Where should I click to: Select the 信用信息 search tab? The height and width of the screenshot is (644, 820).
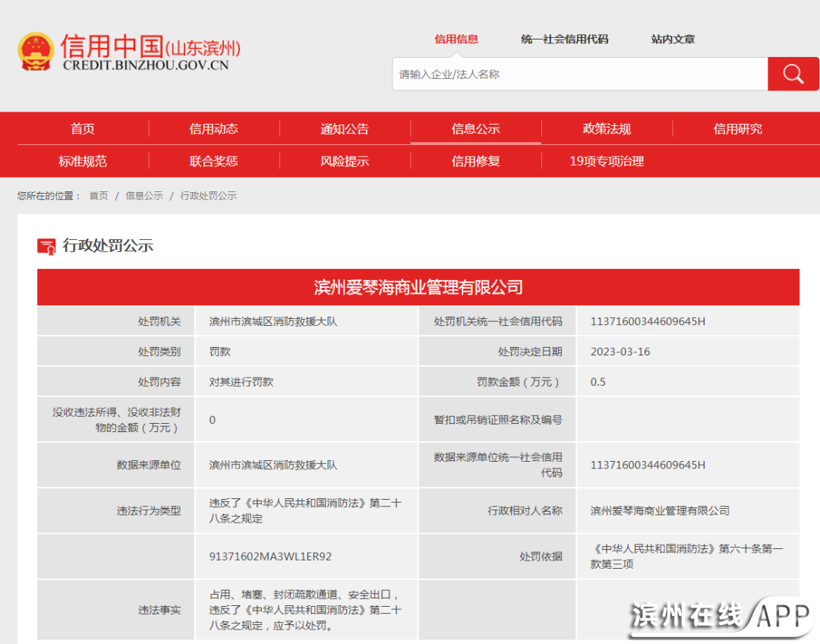tap(456, 39)
